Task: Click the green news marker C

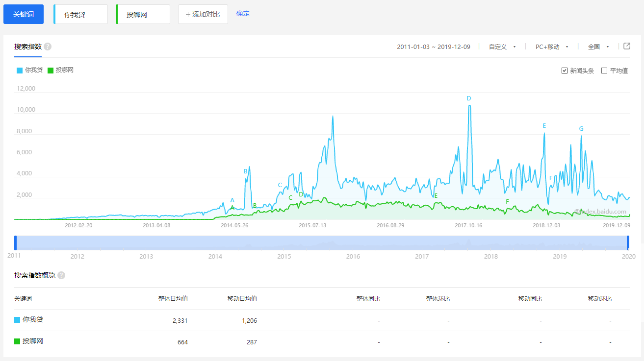Action: pyautogui.click(x=290, y=198)
